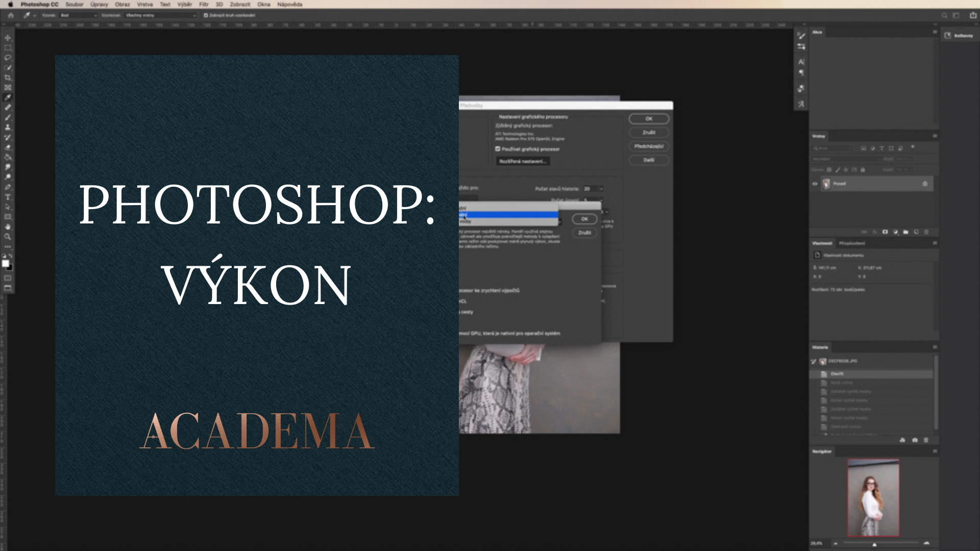Open the Navigátor panel menu
The height and width of the screenshot is (551, 980).
pyautogui.click(x=935, y=452)
